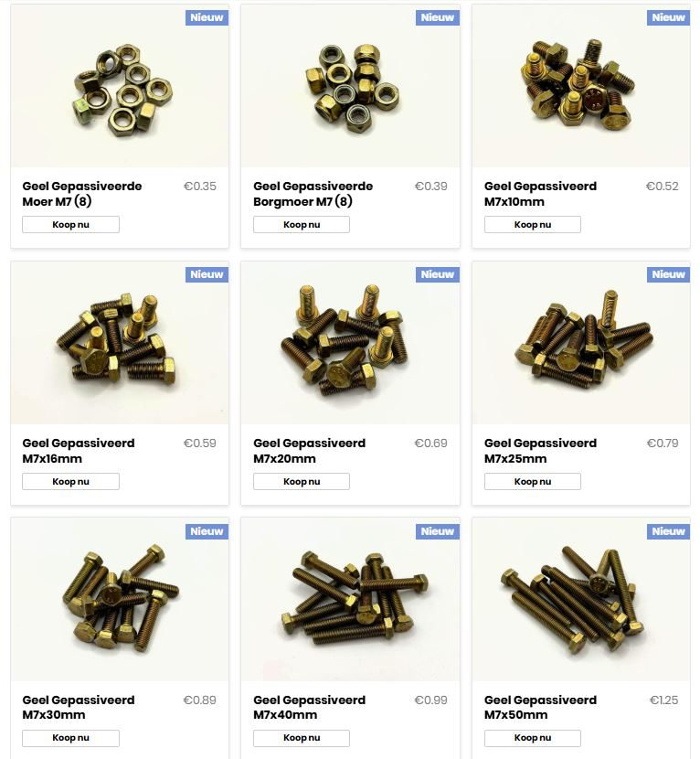Click Koop nu under M7x25mm

pos(533,482)
